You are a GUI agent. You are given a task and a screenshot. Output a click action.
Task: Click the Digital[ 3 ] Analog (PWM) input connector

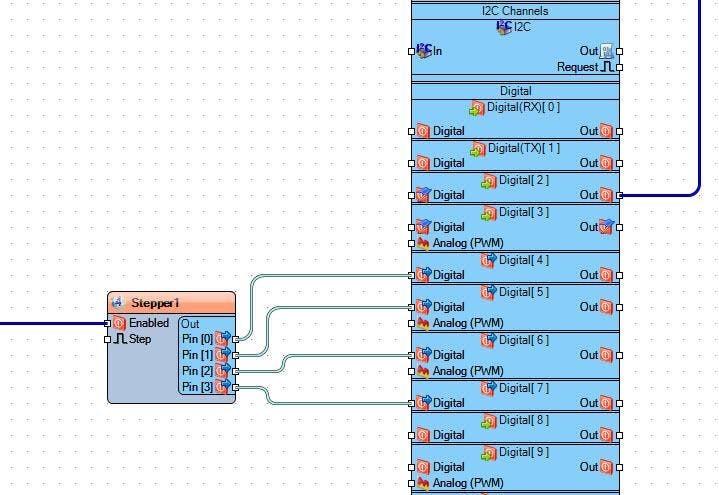(x=411, y=244)
